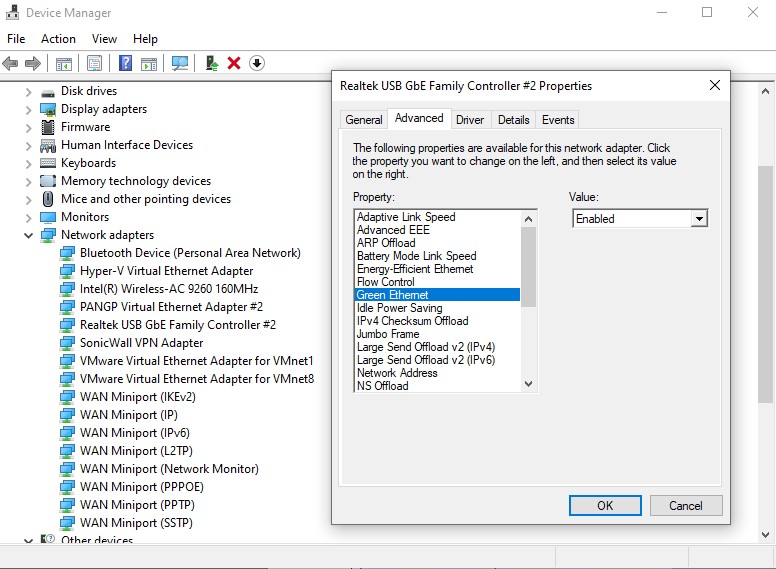Screen dimensions: 776x569
Task: Click the property list scroll up arrow
Action: pyautogui.click(x=529, y=219)
